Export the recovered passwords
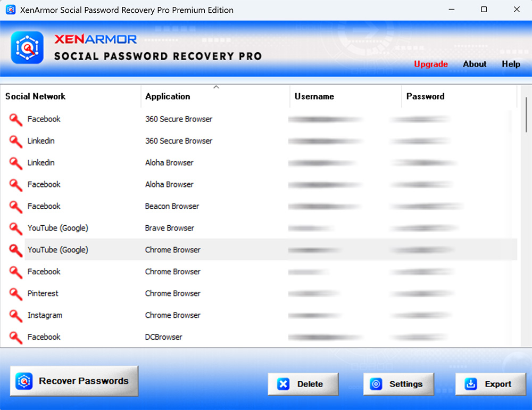This screenshot has height=410, width=532. point(491,384)
